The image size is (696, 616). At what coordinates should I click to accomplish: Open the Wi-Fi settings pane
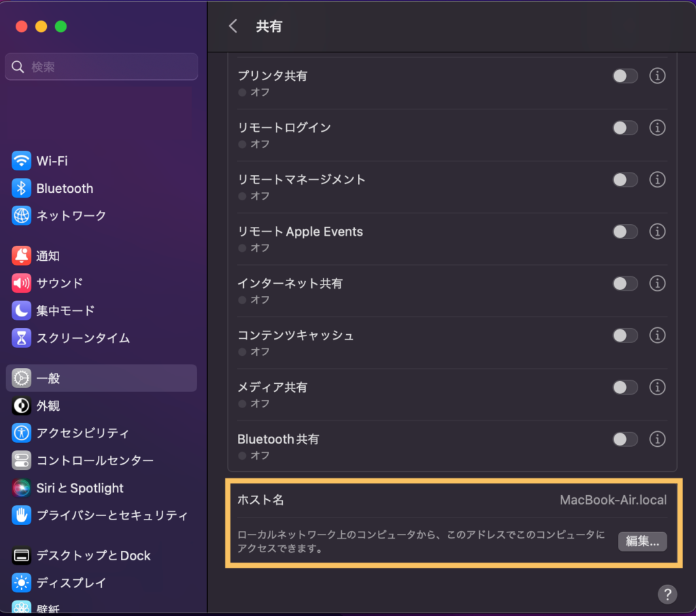pyautogui.click(x=101, y=160)
